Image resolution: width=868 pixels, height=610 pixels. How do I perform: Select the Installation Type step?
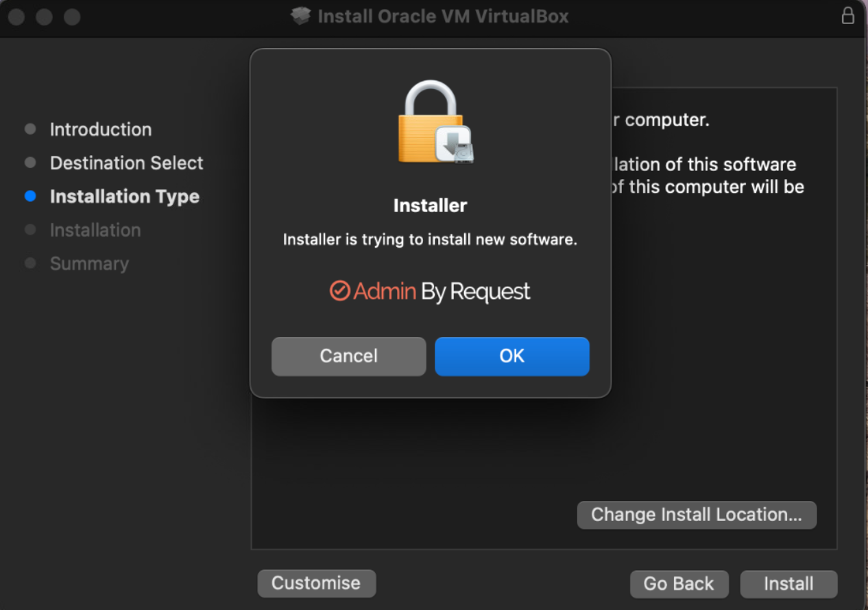(125, 197)
